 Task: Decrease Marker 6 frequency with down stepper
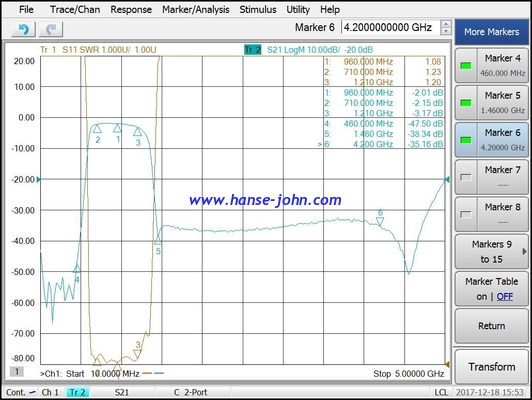(446, 31)
